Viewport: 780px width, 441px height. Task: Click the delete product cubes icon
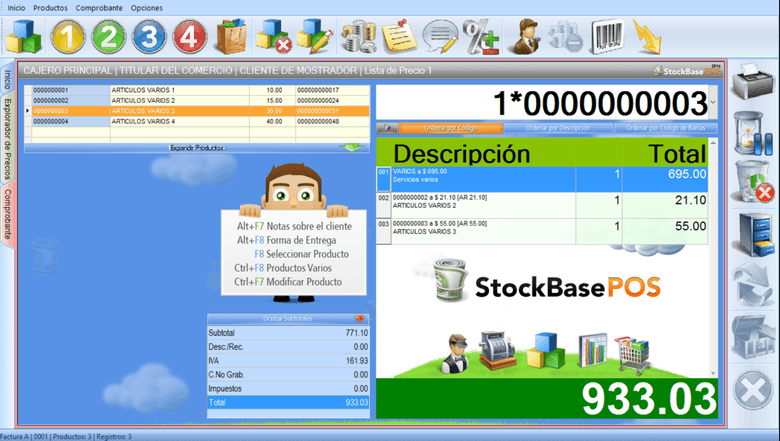coord(274,36)
